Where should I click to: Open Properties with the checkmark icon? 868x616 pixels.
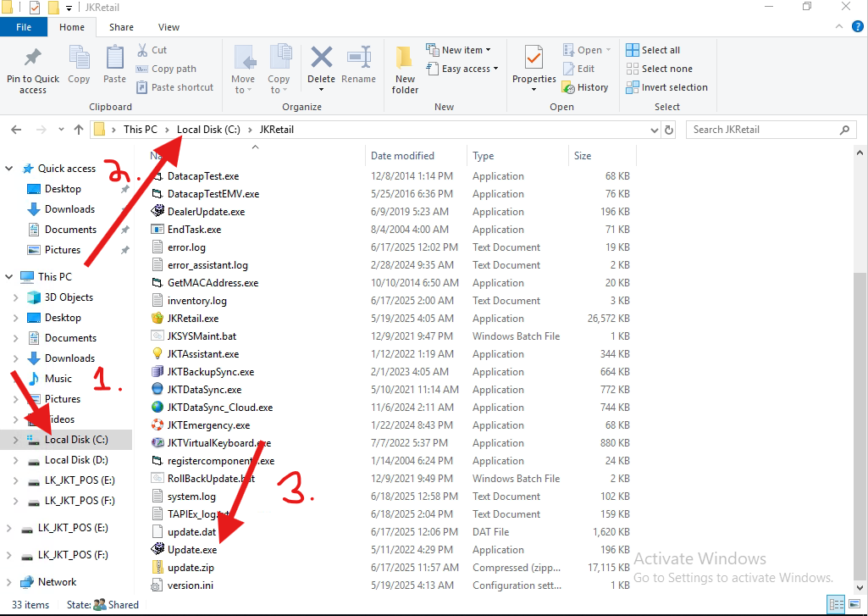point(534,58)
